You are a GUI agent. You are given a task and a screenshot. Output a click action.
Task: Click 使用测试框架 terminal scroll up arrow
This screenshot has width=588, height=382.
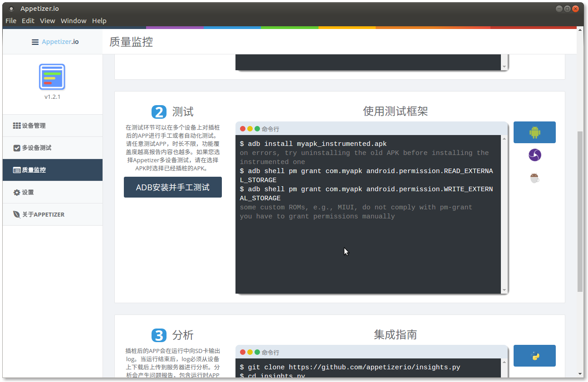(x=504, y=138)
